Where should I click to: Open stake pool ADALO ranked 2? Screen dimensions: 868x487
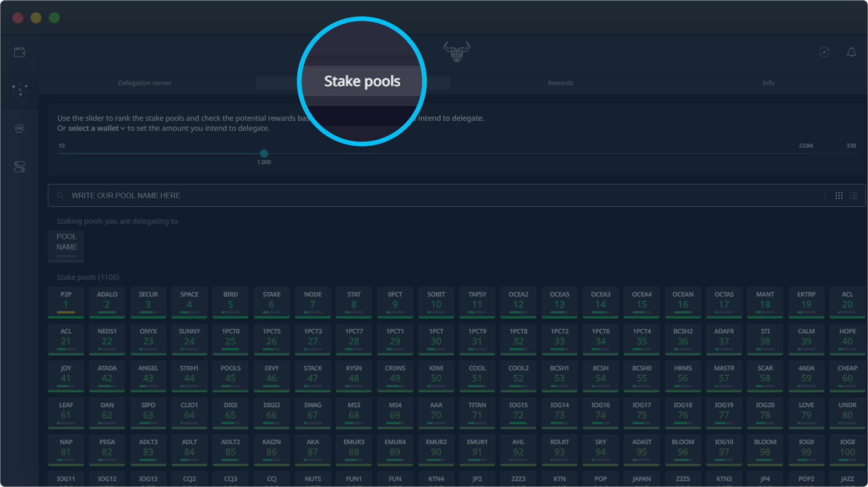pyautogui.click(x=107, y=302)
